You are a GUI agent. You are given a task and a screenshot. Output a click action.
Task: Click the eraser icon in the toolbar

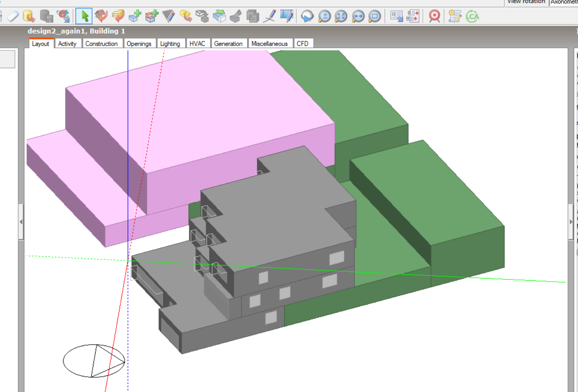(x=13, y=17)
